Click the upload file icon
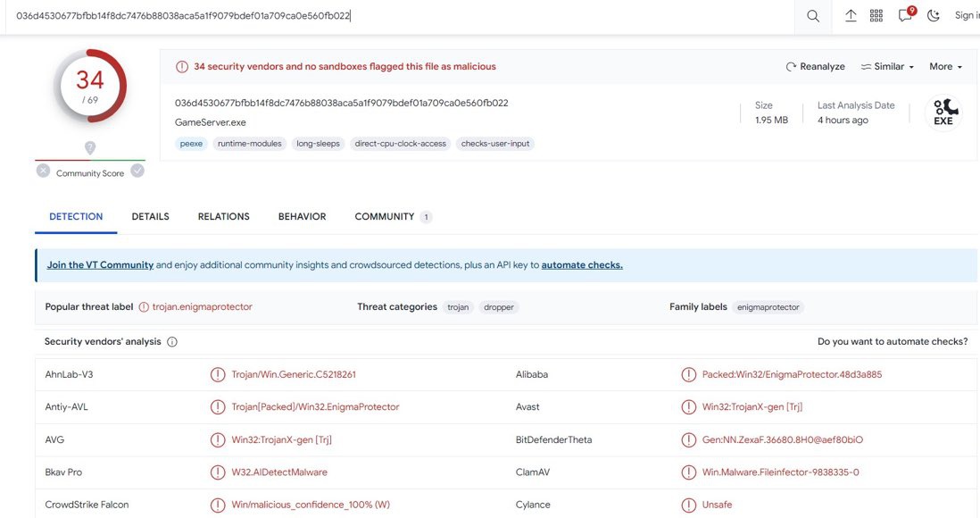This screenshot has height=518, width=980. pos(851,16)
